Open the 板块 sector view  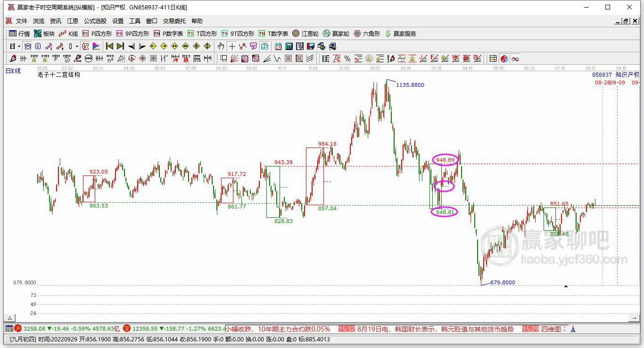[x=44, y=33]
